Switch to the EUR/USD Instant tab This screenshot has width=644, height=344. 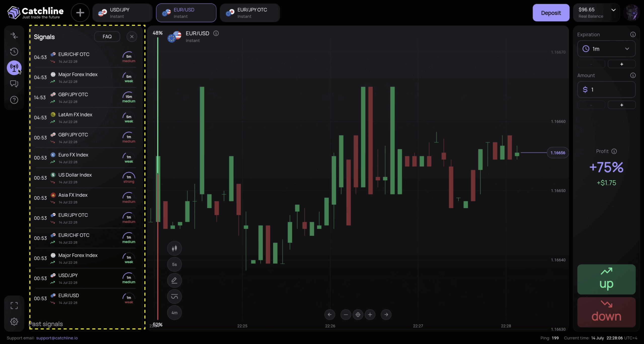pos(186,13)
